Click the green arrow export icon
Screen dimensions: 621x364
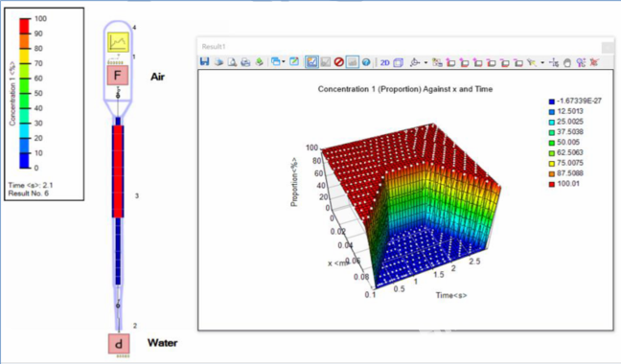260,61
